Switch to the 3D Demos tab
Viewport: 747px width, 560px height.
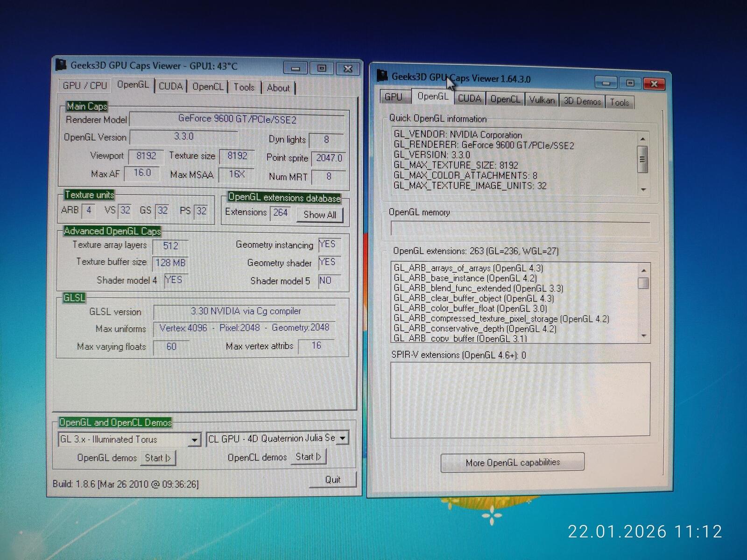pos(582,101)
